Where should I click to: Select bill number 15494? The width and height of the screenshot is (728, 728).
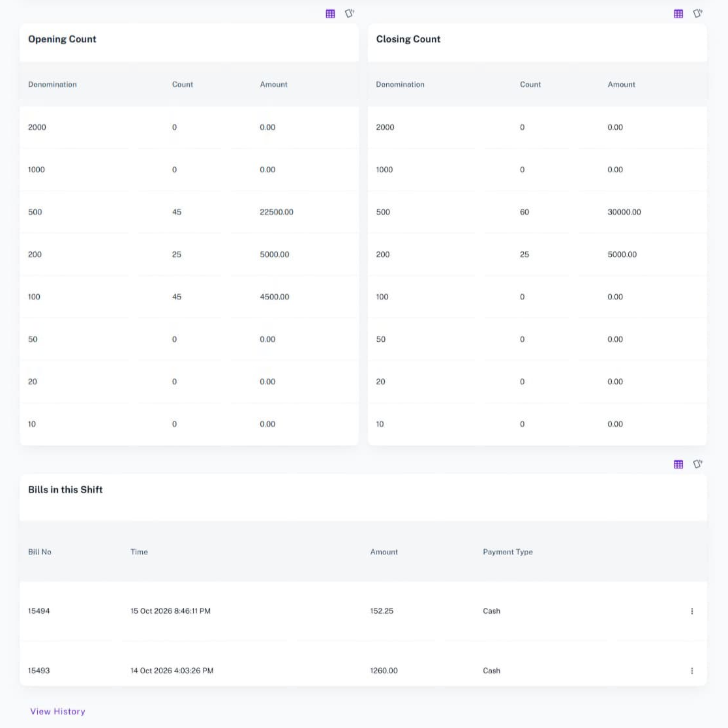pos(38,611)
